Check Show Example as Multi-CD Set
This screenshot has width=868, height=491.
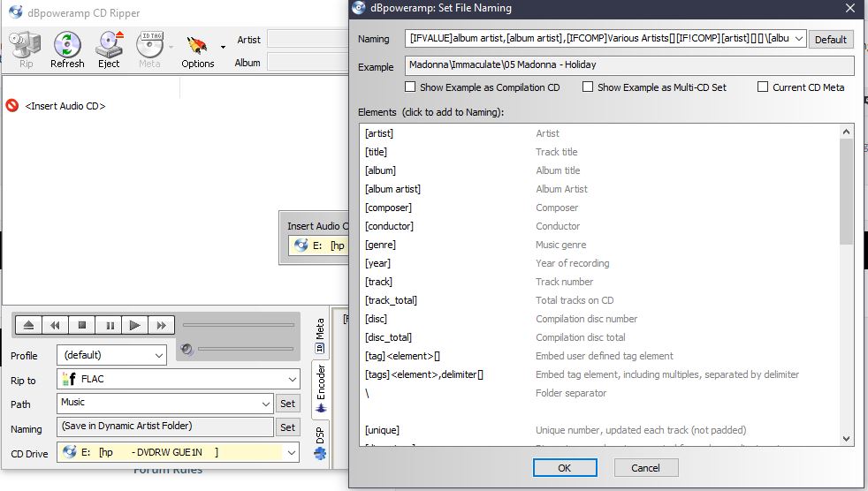tap(588, 87)
